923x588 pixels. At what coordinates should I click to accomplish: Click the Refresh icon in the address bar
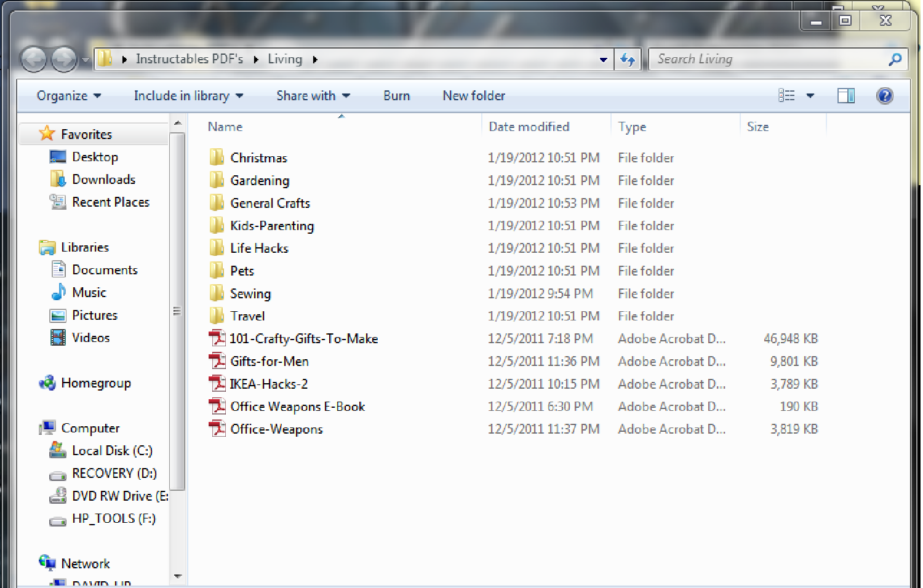click(x=628, y=59)
